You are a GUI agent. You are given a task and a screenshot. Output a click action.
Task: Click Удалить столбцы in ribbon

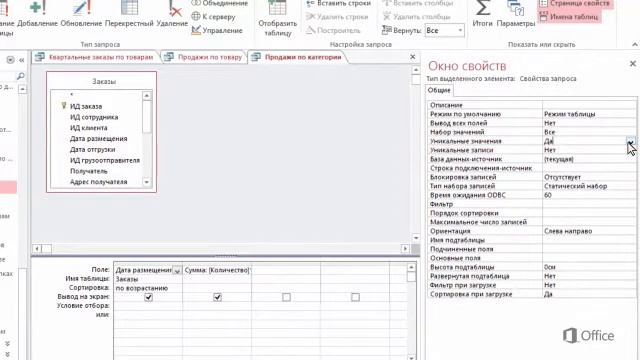point(416,17)
